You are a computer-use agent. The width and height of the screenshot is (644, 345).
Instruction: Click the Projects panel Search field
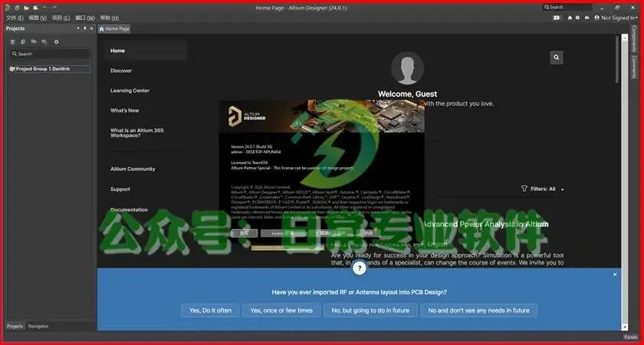pyautogui.click(x=51, y=54)
